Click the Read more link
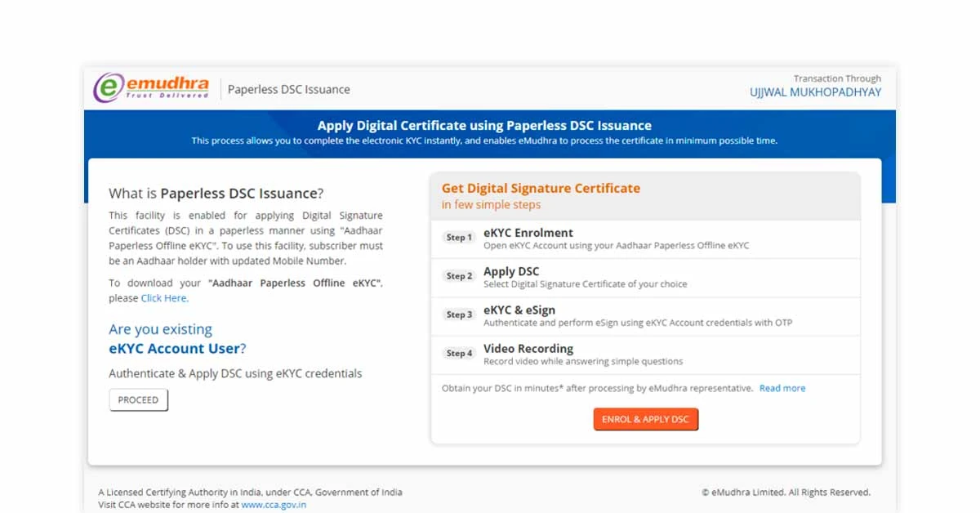 [x=782, y=388]
